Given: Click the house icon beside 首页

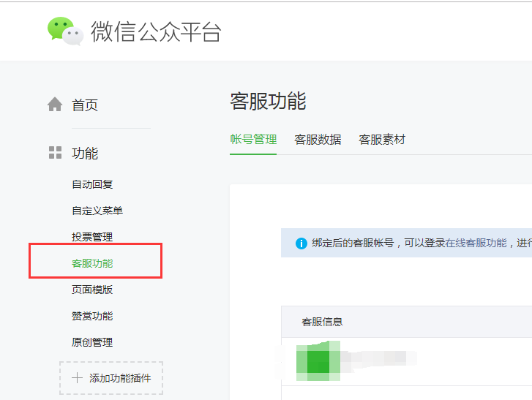Looking at the screenshot, I should point(55,105).
